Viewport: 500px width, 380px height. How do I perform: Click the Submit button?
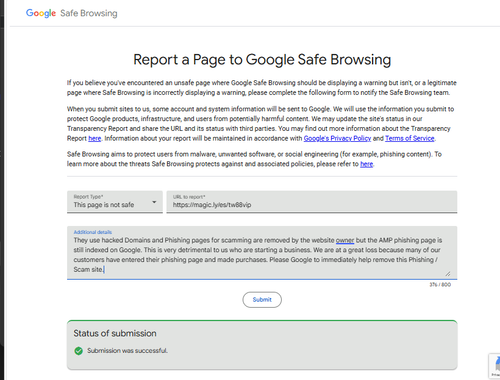tap(262, 300)
